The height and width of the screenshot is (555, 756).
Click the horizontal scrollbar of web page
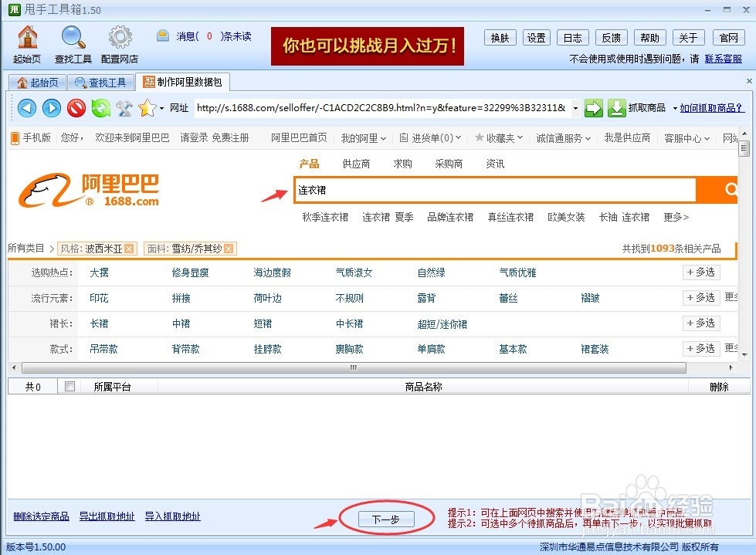(354, 367)
